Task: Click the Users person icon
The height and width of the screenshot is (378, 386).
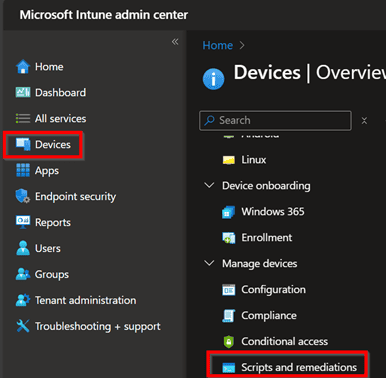Action: [23, 248]
